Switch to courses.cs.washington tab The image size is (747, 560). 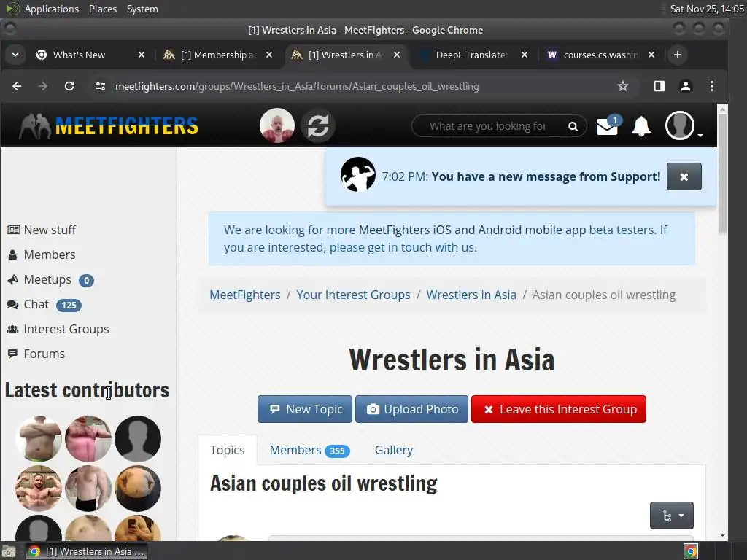(x=600, y=55)
